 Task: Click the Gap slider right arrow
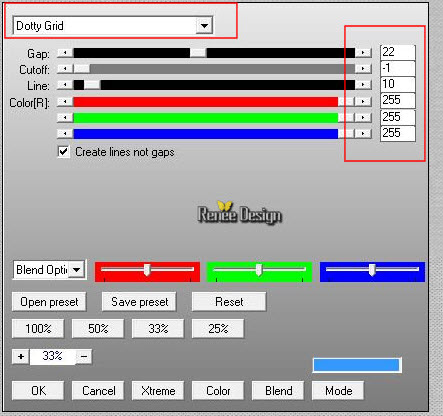363,53
